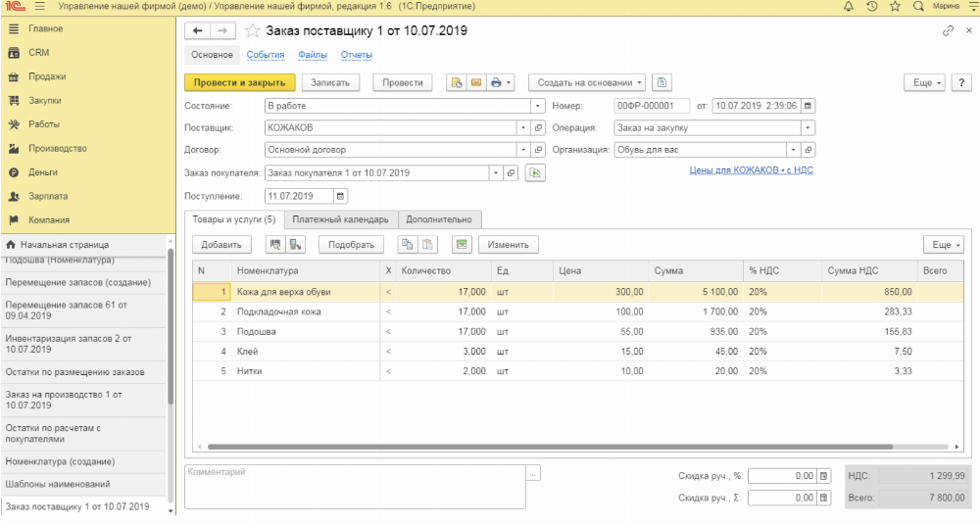Go to Начальная страница
Viewport: 980px width, 525px height.
coord(65,245)
